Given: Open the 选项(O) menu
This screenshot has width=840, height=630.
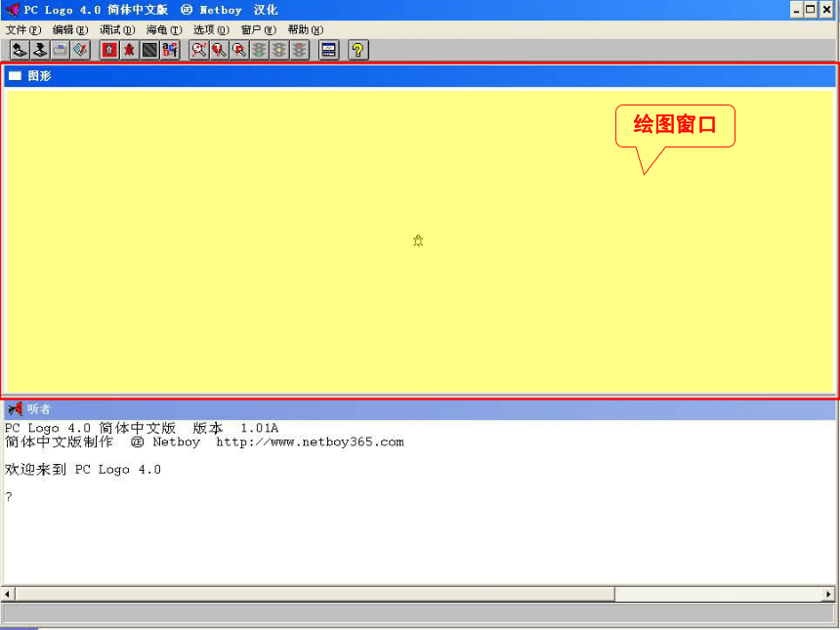Looking at the screenshot, I should (212, 29).
